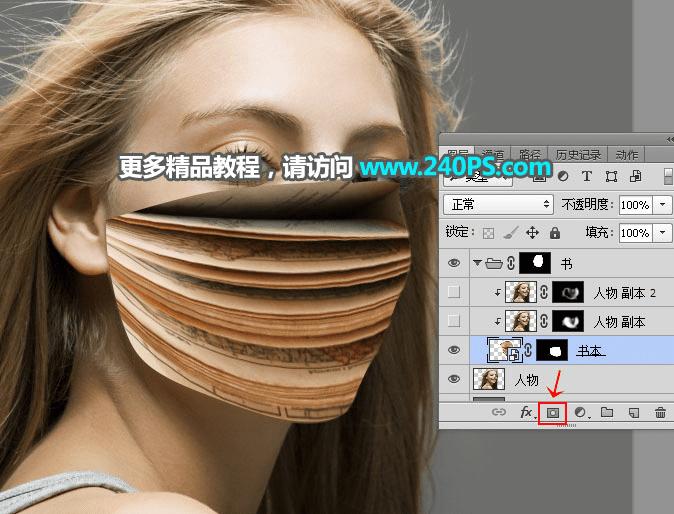Viewport: 674px width, 514px height.
Task: Select the mask thumbnail of 人物 副本 layer
Action: (568, 321)
